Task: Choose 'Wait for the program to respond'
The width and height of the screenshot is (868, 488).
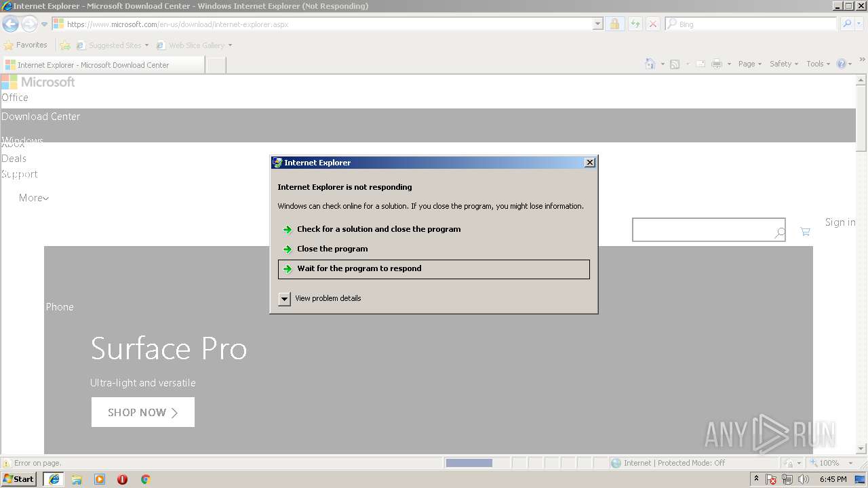Action: click(434, 269)
